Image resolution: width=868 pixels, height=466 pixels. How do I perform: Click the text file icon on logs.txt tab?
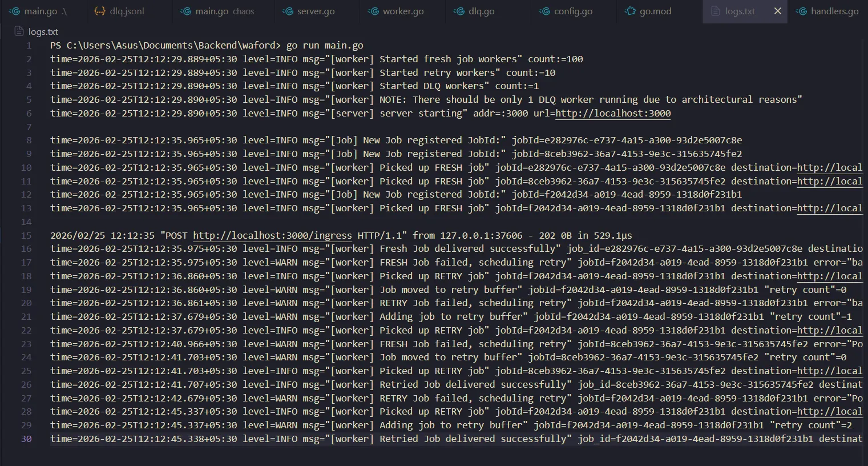coord(714,11)
